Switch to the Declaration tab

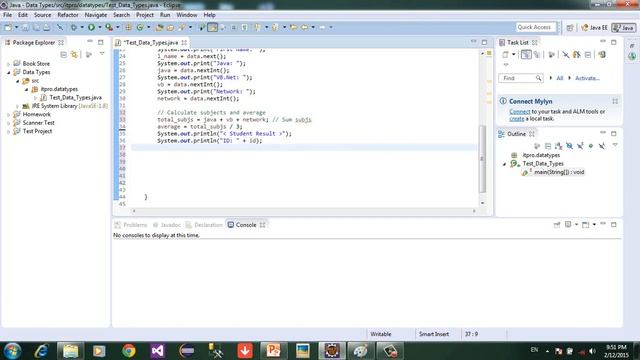(204, 225)
